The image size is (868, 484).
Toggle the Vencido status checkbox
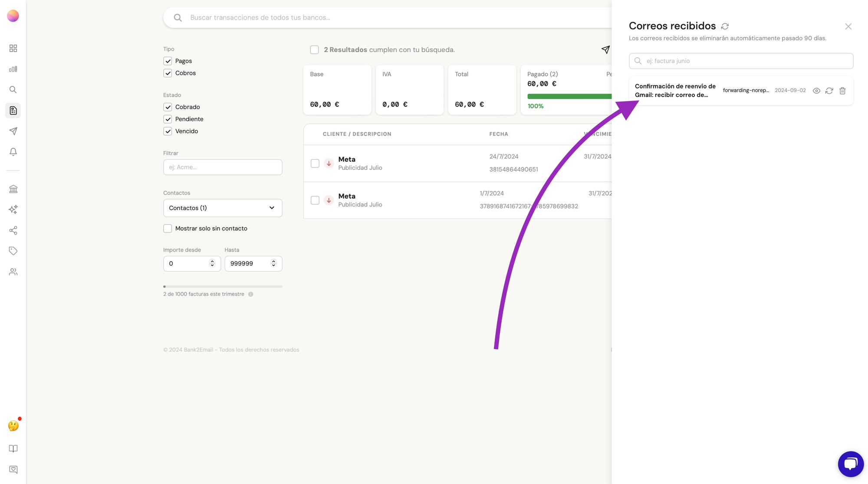tap(168, 131)
